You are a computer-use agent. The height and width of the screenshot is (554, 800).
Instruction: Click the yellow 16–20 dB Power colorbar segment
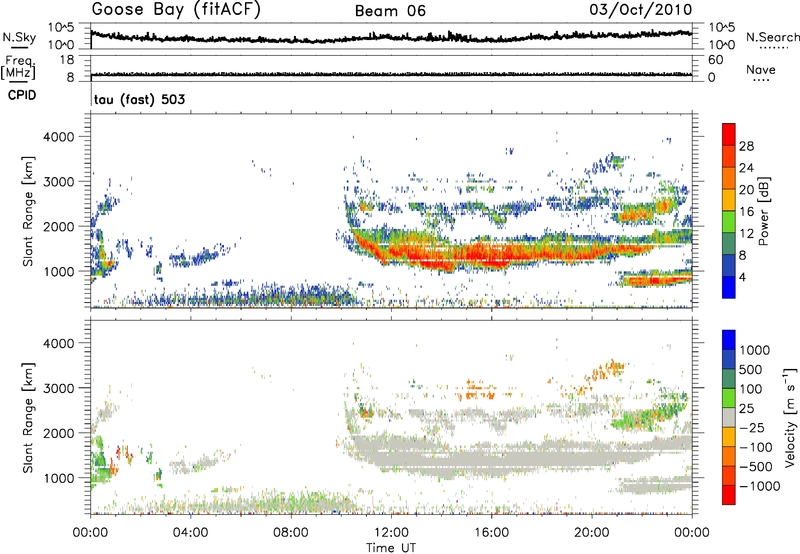coord(729,200)
